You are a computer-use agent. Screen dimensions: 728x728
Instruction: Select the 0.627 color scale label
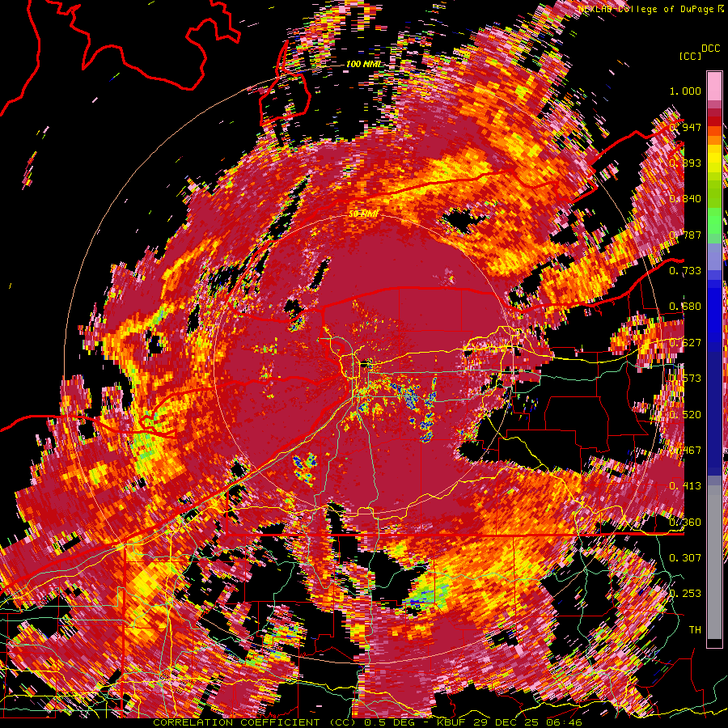point(685,343)
